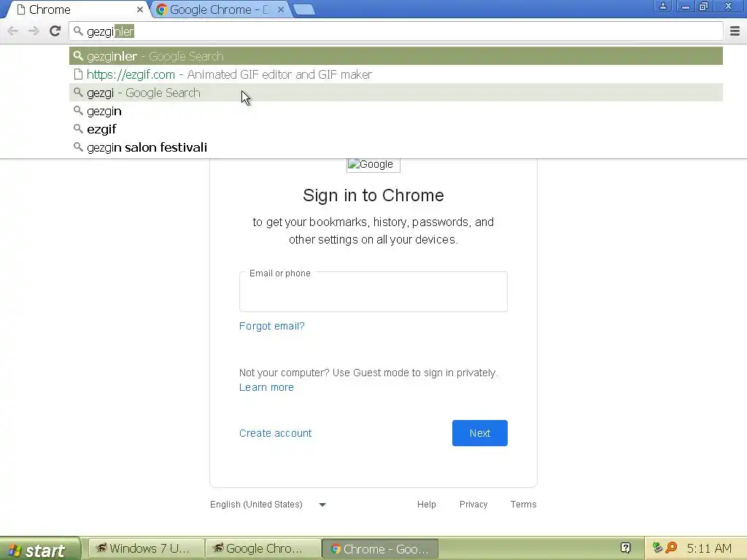Click the safely-remove-hardware tray icon
This screenshot has width=747, height=560.
657,548
